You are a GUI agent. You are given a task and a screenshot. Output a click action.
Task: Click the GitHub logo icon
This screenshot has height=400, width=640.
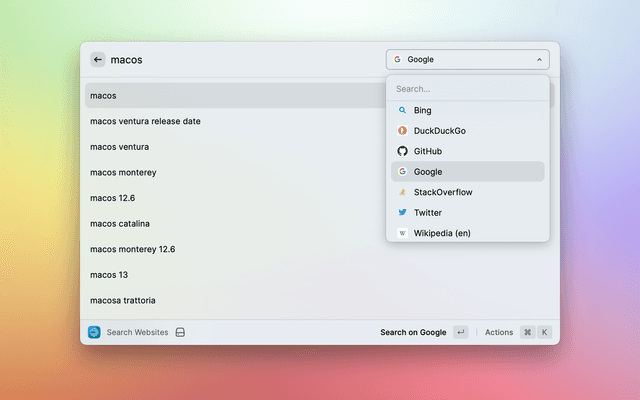coord(402,151)
